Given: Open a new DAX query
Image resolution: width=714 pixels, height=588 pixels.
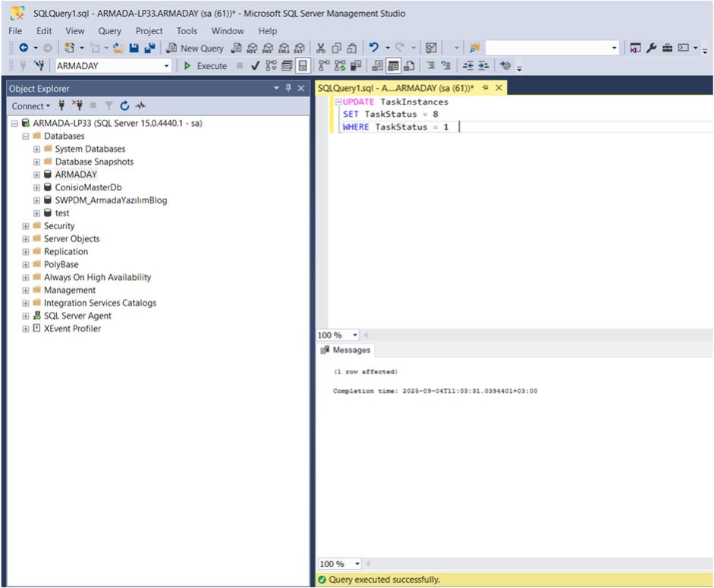Looking at the screenshot, I should [299, 48].
